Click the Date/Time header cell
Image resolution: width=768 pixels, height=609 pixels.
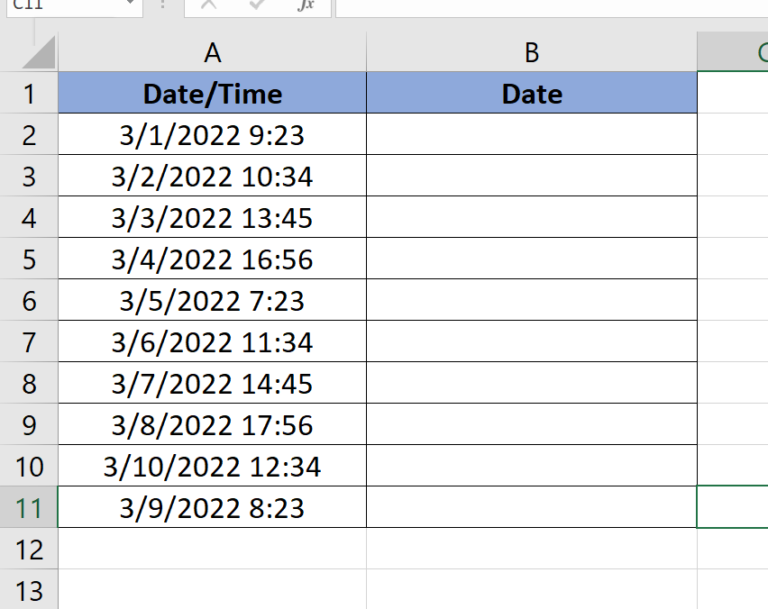pos(212,93)
